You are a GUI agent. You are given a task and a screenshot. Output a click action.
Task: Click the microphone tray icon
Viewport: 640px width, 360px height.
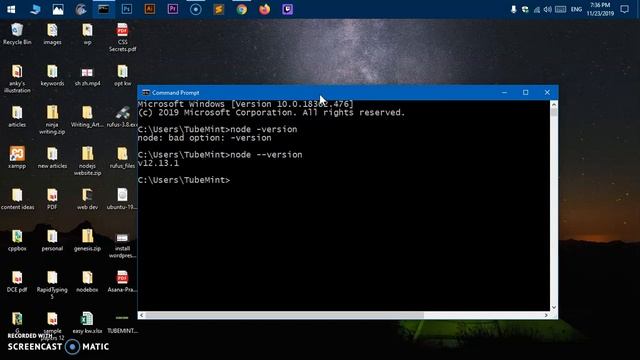513,9
